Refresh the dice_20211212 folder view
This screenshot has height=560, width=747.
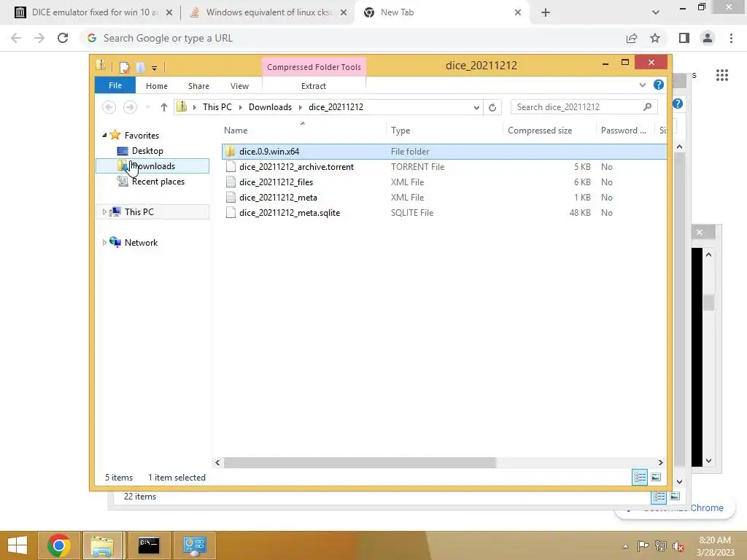coord(492,108)
